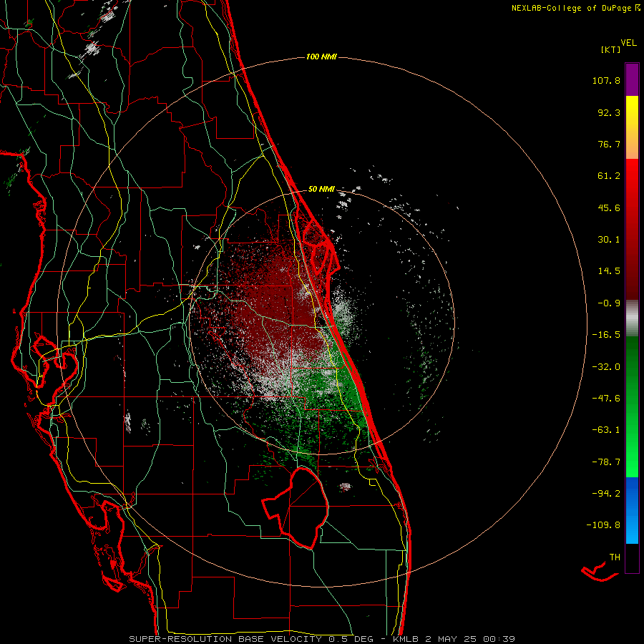Click the TH label beside the color bar

(615, 557)
